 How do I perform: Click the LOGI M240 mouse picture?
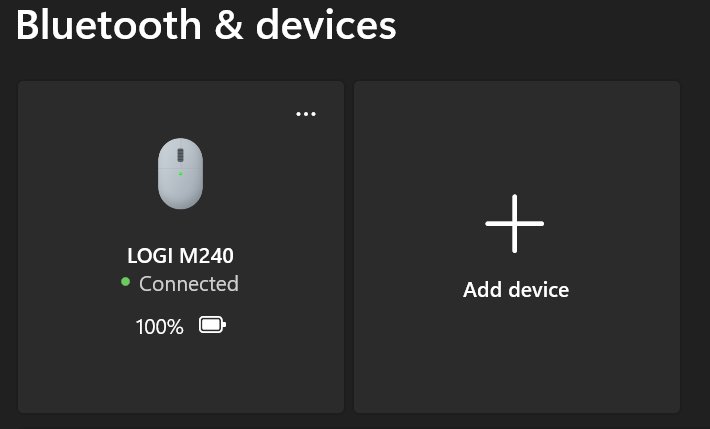pyautogui.click(x=180, y=173)
